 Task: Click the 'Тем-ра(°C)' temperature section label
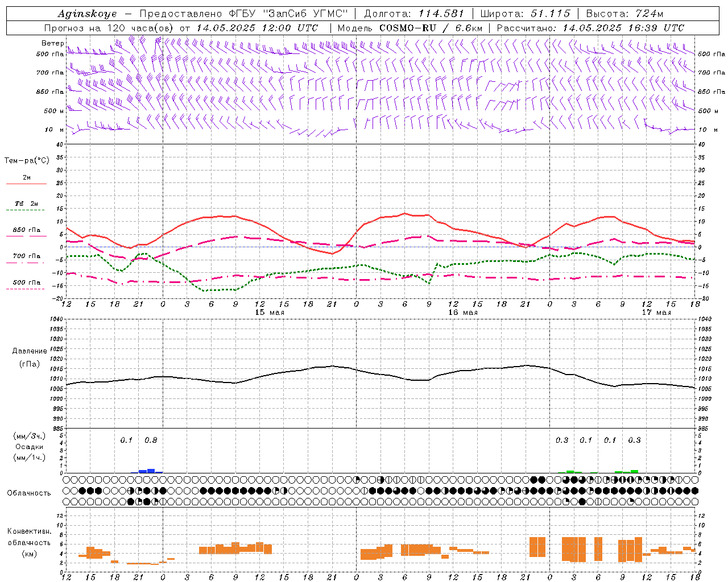coord(27,161)
